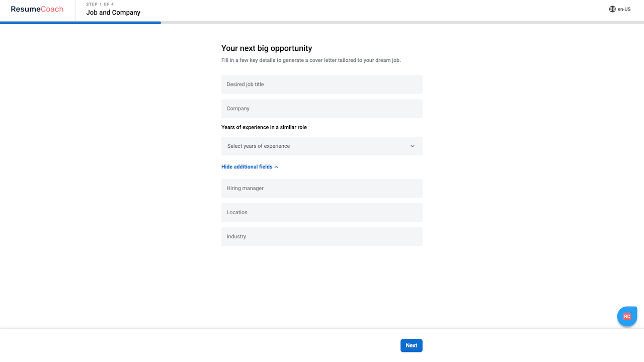Click the cover letter description subtitle
This screenshot has width=644, height=362.
pos(311,60)
